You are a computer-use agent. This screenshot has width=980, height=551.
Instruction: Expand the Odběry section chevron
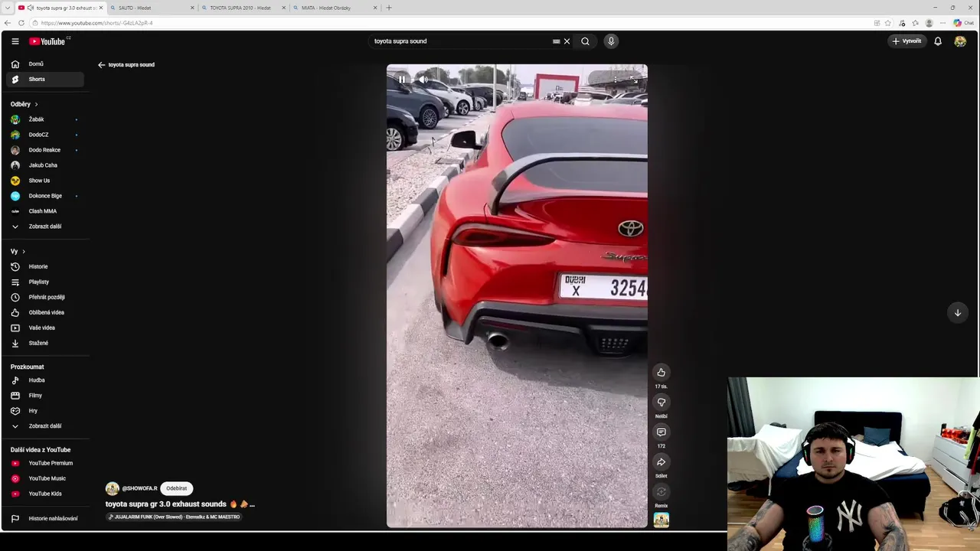tap(36, 104)
